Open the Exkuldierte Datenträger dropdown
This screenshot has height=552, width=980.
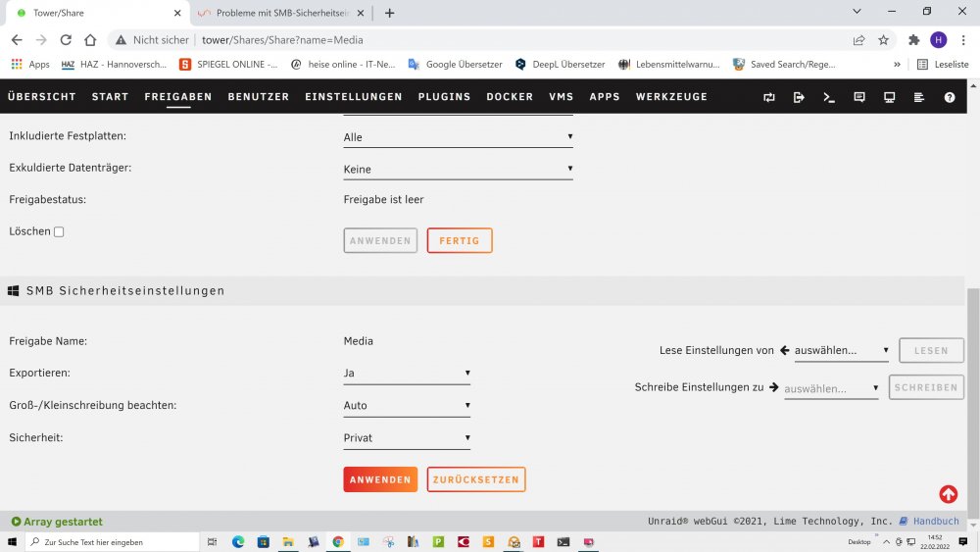[x=458, y=169]
